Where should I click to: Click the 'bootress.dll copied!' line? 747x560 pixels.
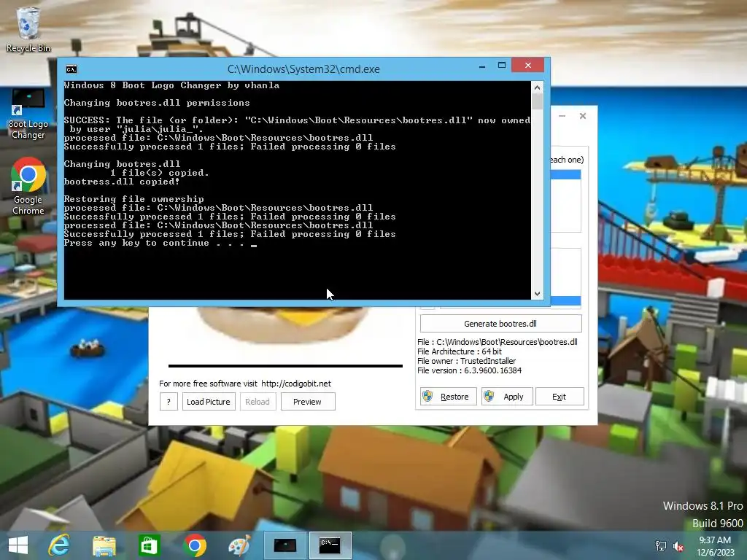click(x=122, y=182)
